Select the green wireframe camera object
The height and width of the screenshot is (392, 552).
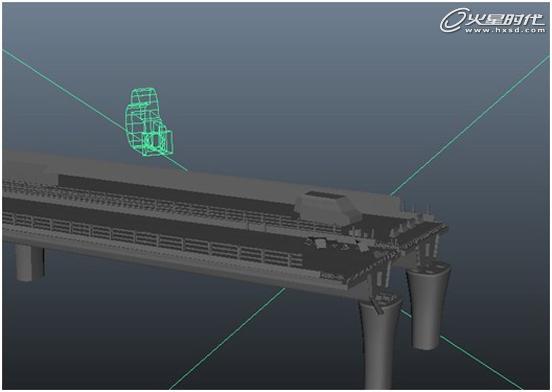coord(149,122)
